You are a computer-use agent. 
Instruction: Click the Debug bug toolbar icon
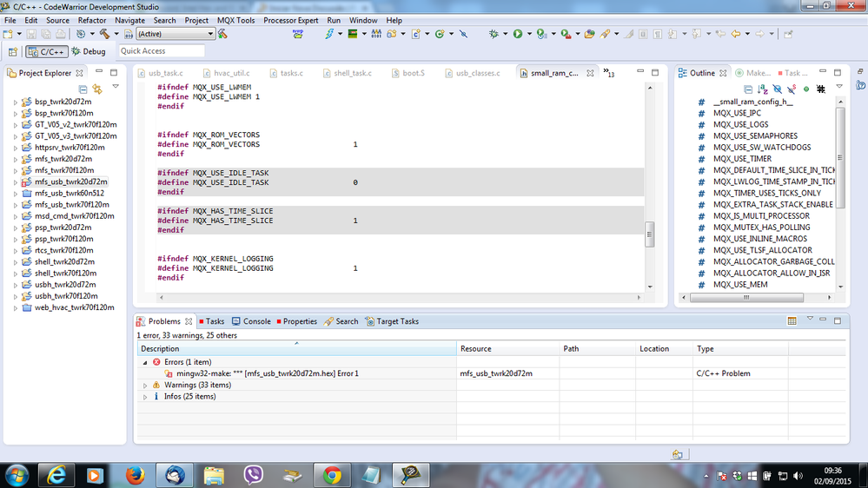[x=494, y=34]
